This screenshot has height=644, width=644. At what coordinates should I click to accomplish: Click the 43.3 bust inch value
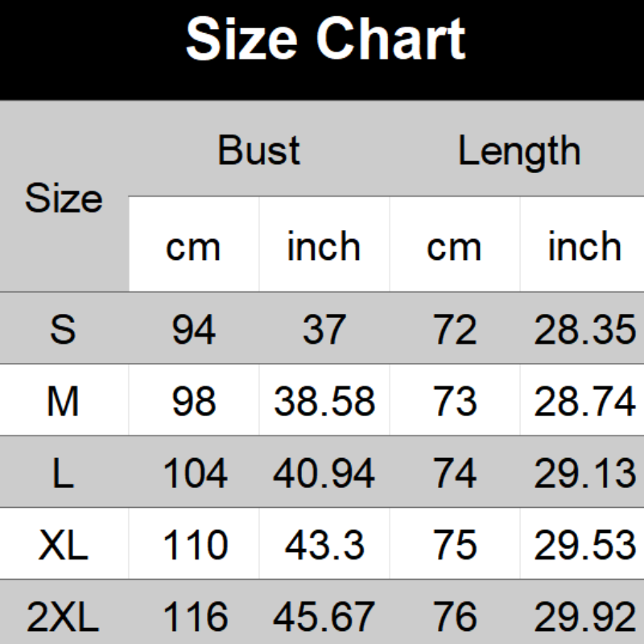(324, 546)
